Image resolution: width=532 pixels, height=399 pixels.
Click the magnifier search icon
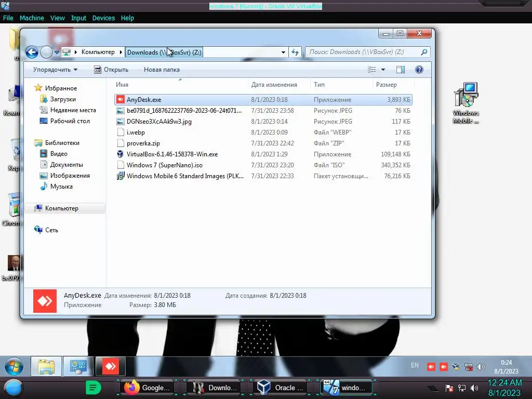tap(424, 52)
